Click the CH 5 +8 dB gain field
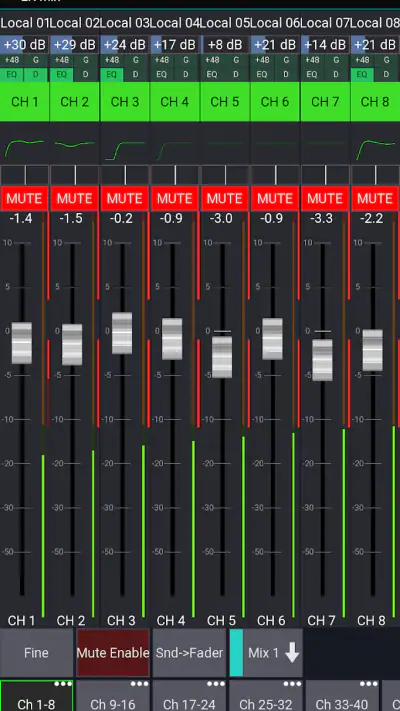This screenshot has width=400, height=711. (225, 45)
